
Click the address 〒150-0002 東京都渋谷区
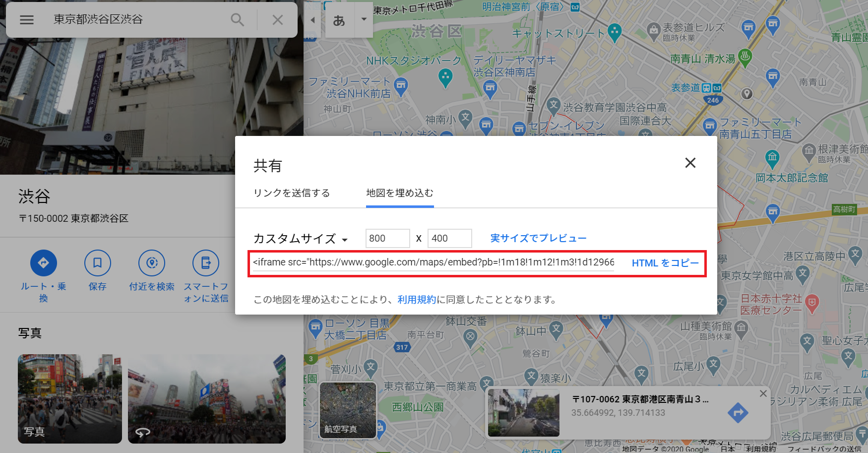73,218
